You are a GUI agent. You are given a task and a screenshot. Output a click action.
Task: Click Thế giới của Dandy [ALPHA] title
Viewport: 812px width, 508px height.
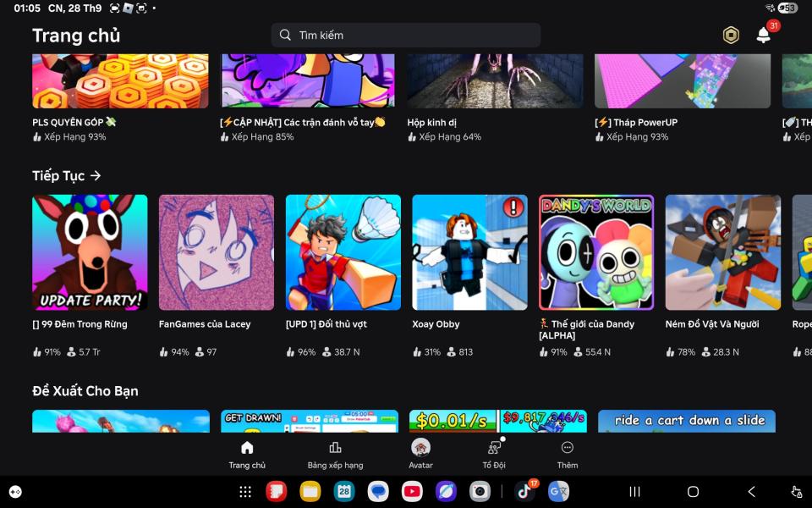[587, 329]
